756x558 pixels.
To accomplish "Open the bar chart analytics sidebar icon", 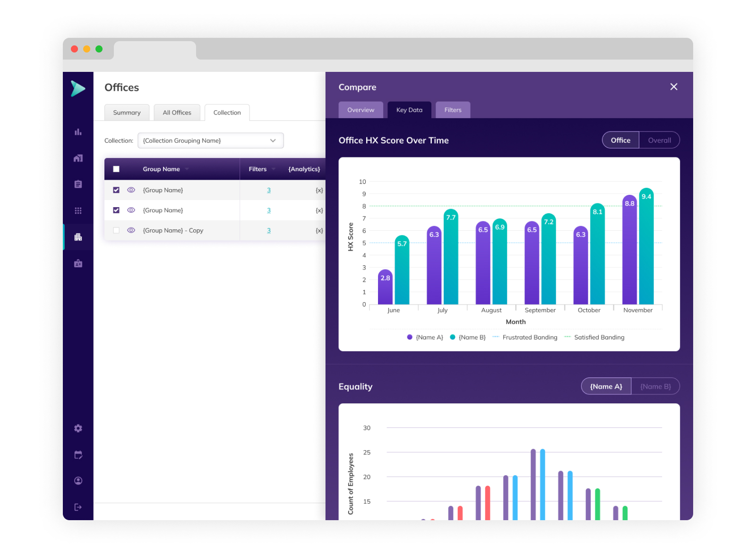I will click(x=78, y=132).
